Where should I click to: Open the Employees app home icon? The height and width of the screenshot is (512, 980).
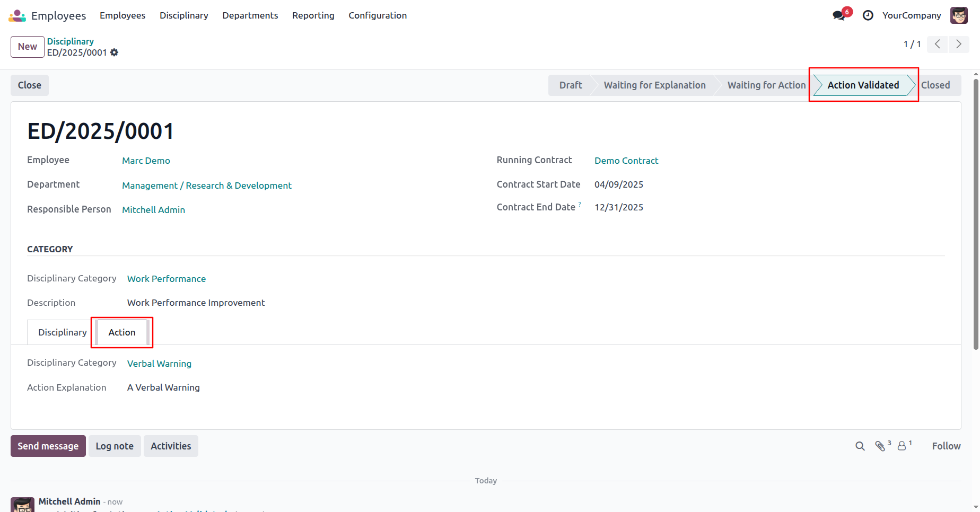click(x=17, y=15)
